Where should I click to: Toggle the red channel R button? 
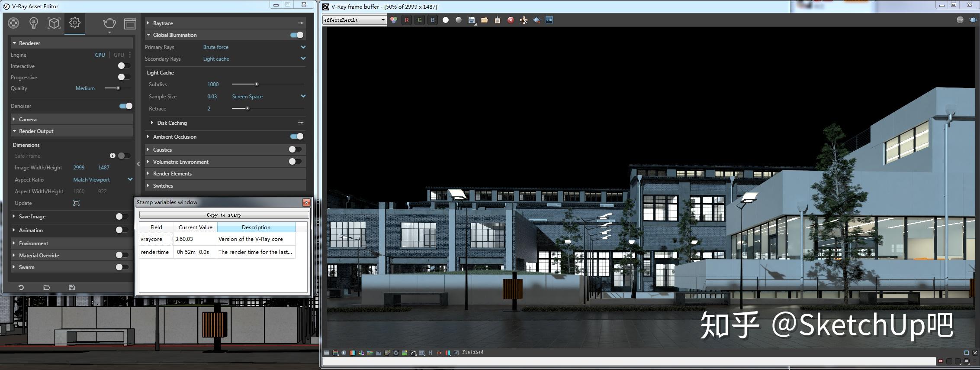point(407,20)
